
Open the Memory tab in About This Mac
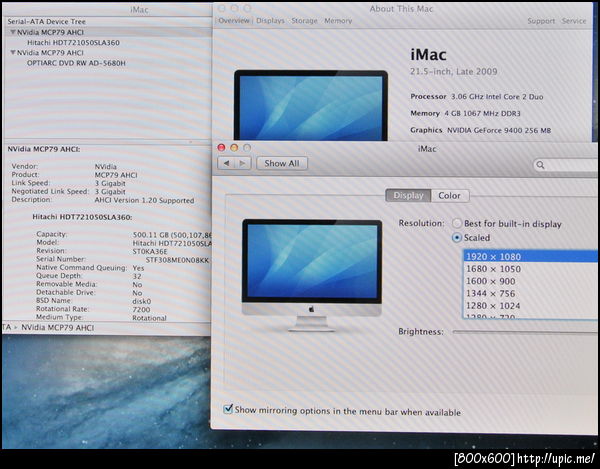(338, 21)
